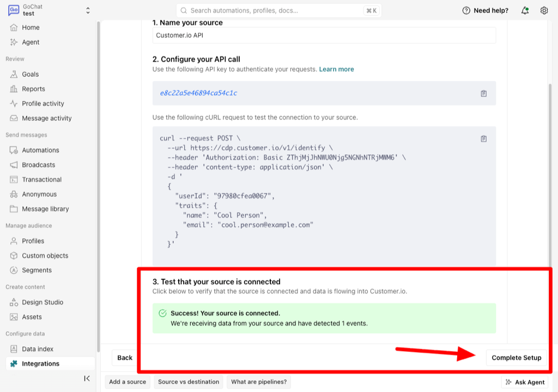Click the Custom objects cube icon
The image size is (558, 392).
(14, 256)
